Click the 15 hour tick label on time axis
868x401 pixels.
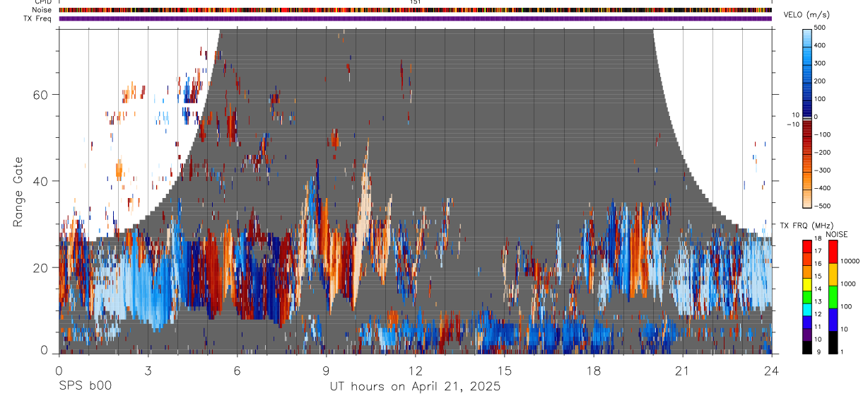[505, 371]
